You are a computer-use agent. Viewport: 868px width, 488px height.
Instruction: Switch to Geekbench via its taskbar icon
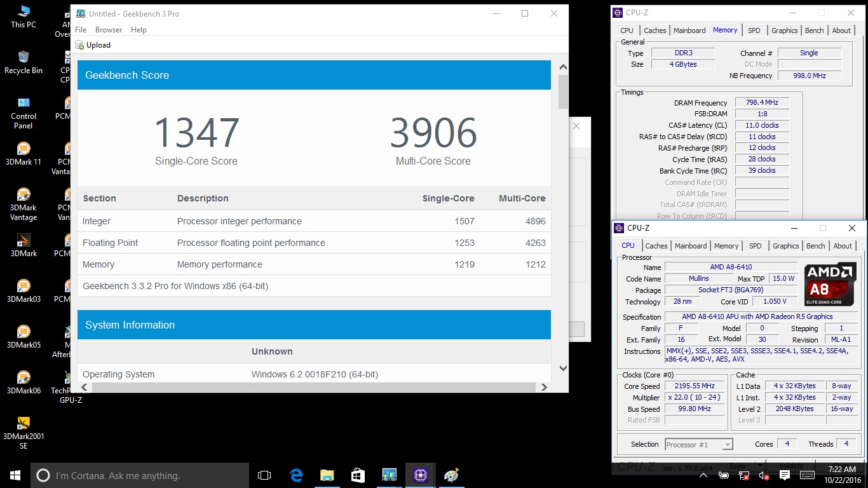click(389, 475)
